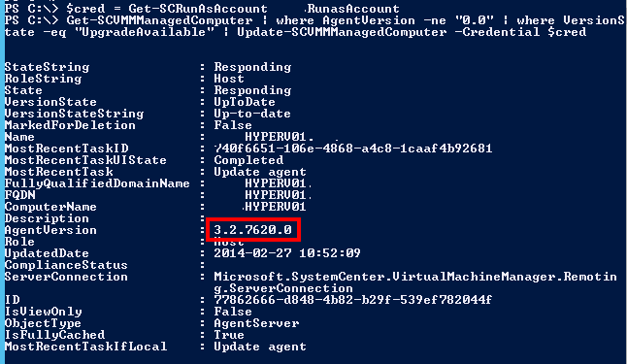Click the MostRecentTaskID GUID value

coord(353,149)
